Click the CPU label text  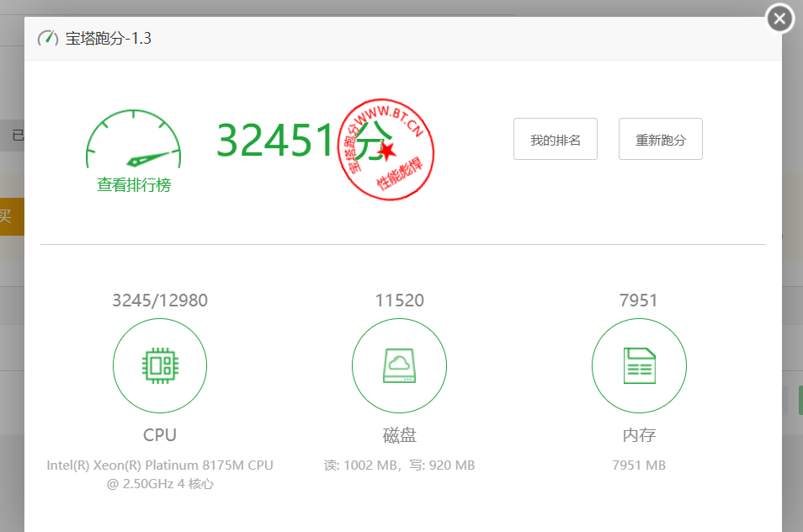point(160,434)
